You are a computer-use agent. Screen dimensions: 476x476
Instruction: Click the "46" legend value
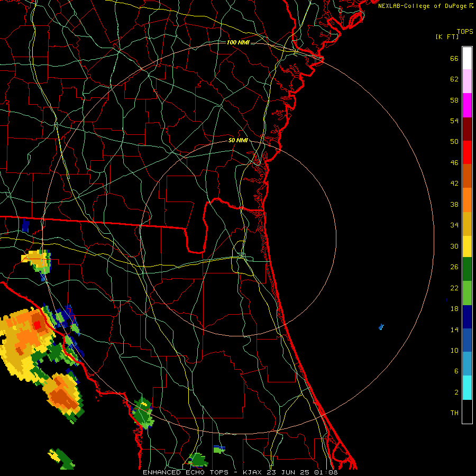pyautogui.click(x=454, y=163)
